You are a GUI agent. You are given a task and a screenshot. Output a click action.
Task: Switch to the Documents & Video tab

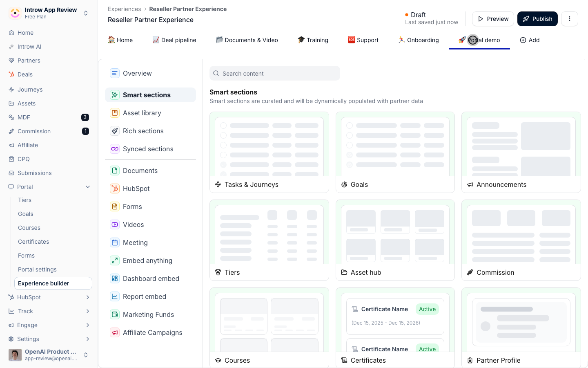point(247,40)
